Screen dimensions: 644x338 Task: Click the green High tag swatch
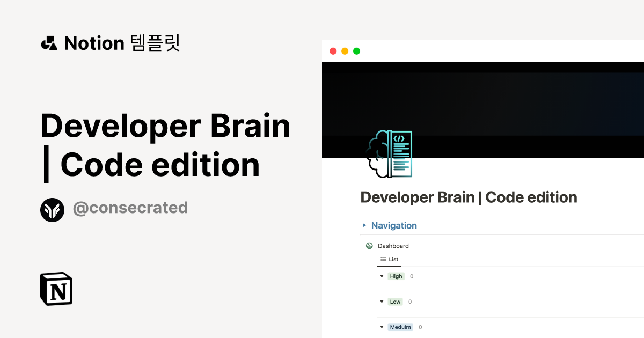tap(396, 276)
